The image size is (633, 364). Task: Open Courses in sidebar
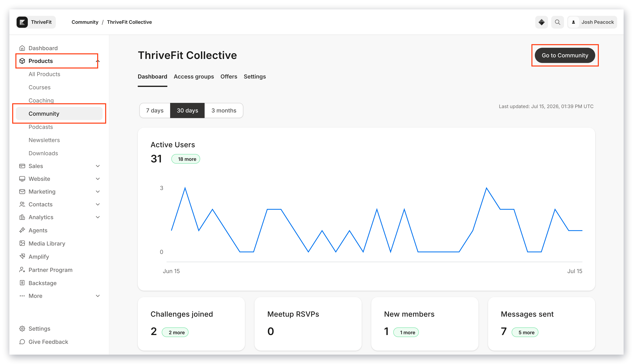click(x=40, y=87)
